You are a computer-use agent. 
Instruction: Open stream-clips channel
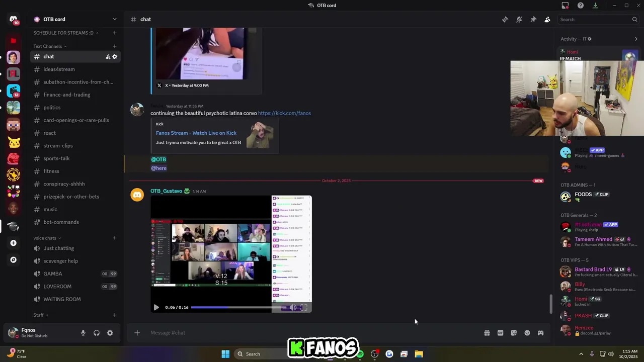click(x=75, y=146)
